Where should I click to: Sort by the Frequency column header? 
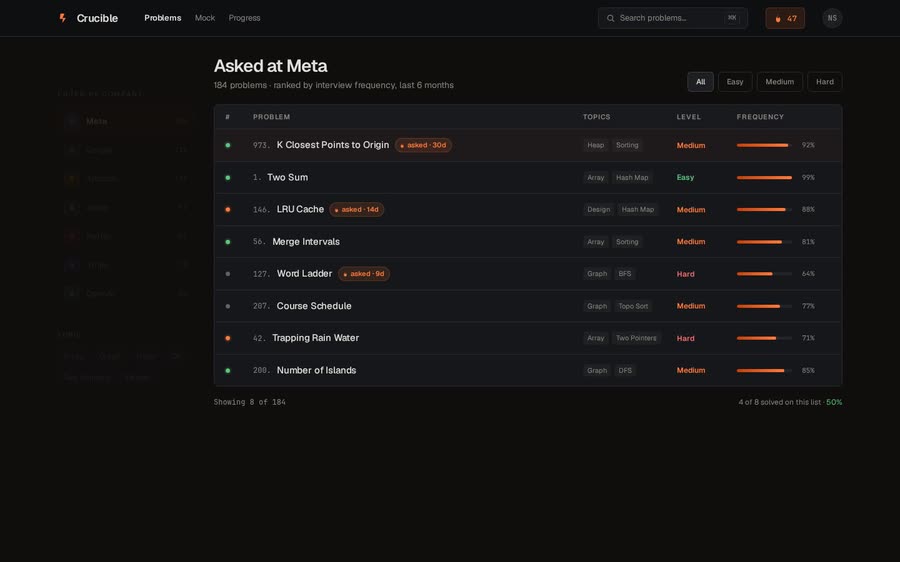tap(760, 117)
